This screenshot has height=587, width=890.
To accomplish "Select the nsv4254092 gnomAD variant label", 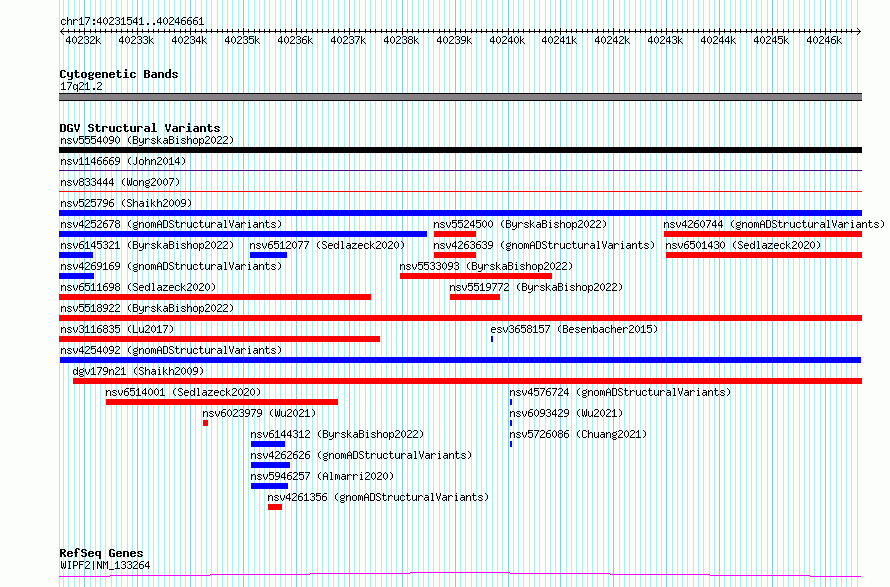I will tap(171, 350).
